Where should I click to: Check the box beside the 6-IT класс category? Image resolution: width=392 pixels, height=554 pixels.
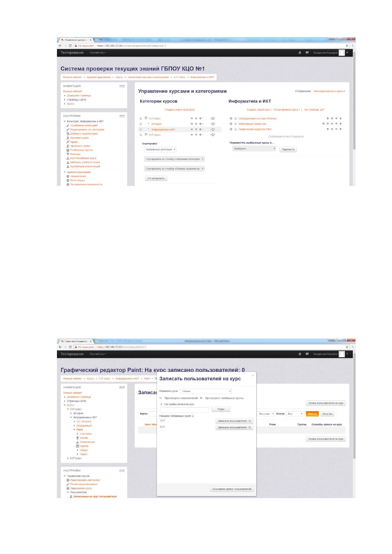click(x=141, y=135)
